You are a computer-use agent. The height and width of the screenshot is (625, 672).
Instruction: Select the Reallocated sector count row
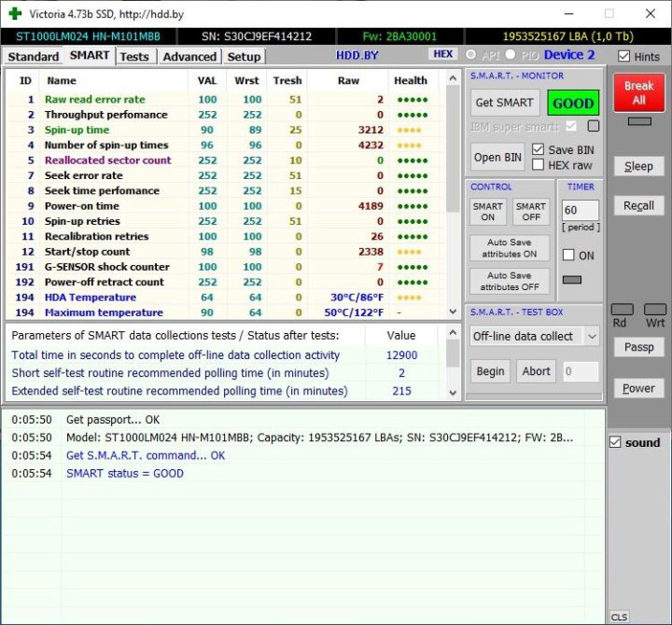(x=107, y=160)
